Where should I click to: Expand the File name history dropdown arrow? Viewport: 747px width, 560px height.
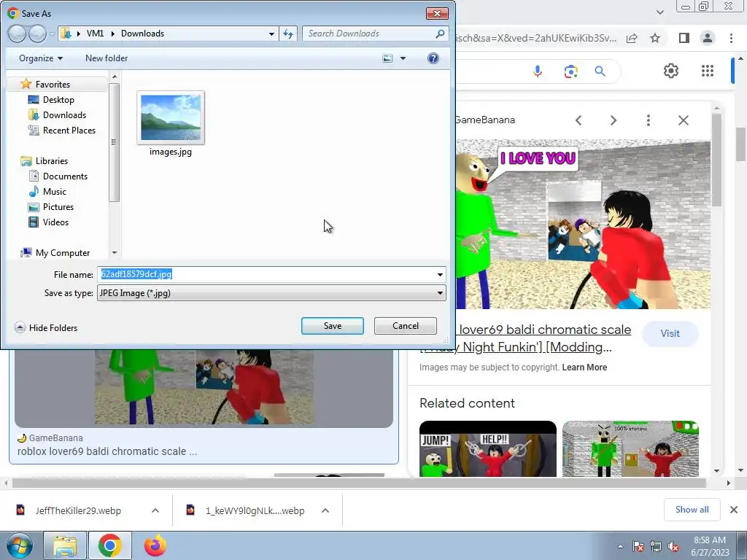(x=440, y=275)
